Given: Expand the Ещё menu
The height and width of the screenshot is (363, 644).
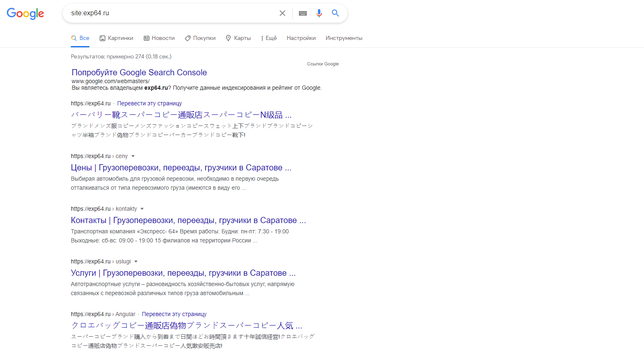Looking at the screenshot, I should pyautogui.click(x=269, y=38).
